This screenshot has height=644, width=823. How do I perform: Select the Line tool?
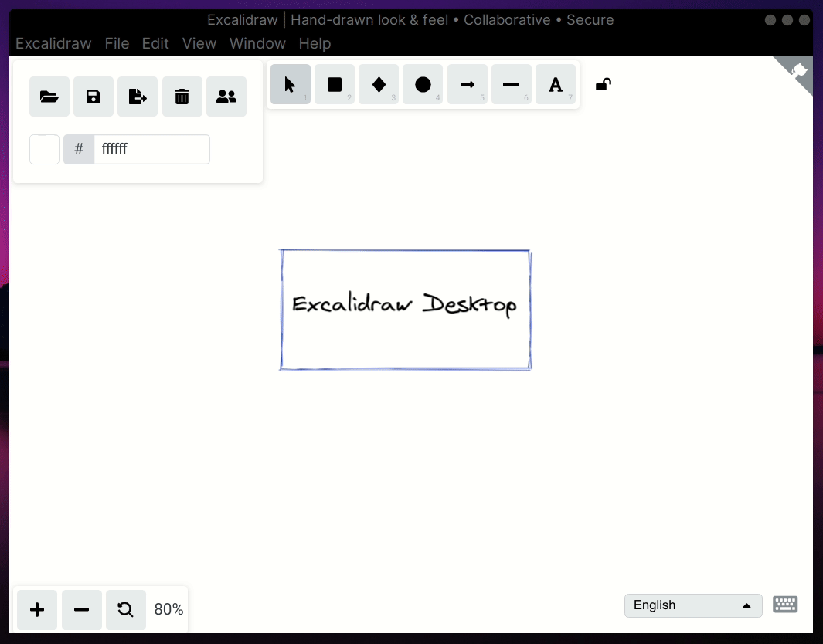[x=512, y=85]
